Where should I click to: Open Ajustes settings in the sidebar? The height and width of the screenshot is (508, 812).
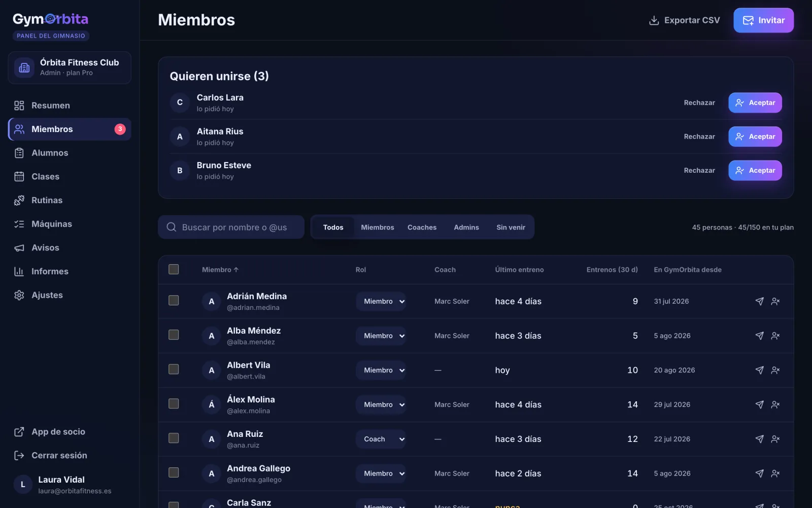click(70, 295)
